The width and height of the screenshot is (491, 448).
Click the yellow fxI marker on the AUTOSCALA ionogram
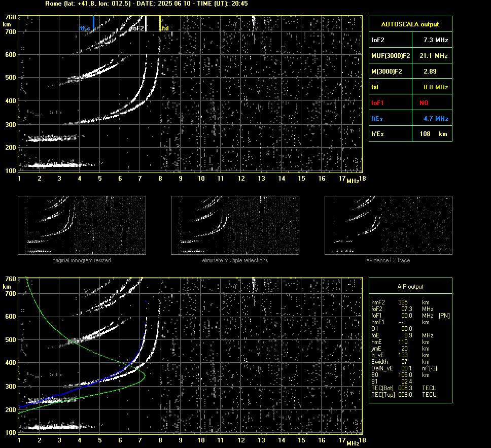click(160, 23)
